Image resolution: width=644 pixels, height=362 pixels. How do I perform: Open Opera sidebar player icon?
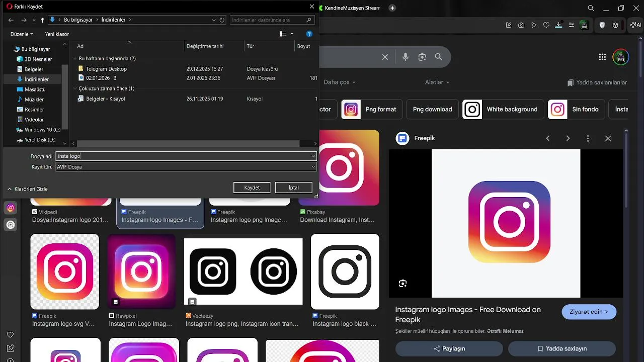(x=11, y=225)
